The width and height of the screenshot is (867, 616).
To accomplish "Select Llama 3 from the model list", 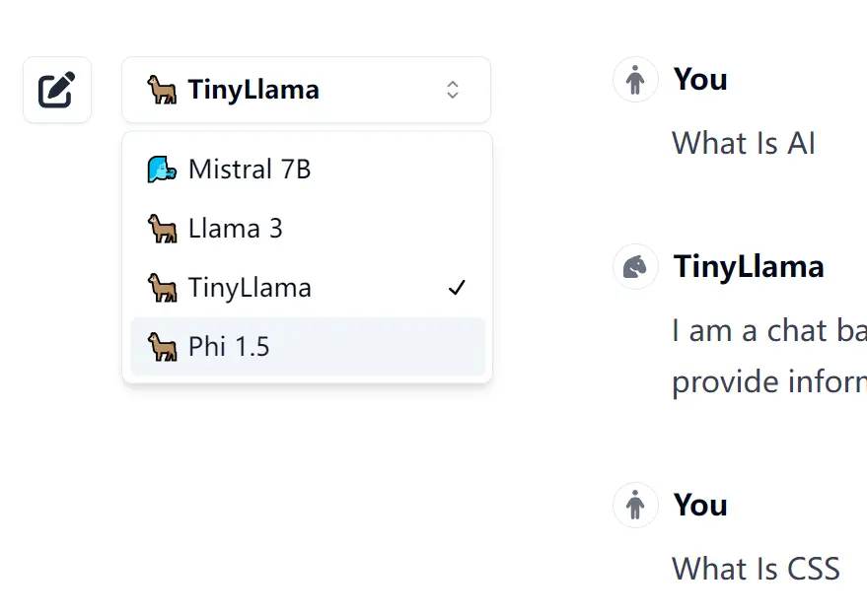I will pyautogui.click(x=235, y=228).
